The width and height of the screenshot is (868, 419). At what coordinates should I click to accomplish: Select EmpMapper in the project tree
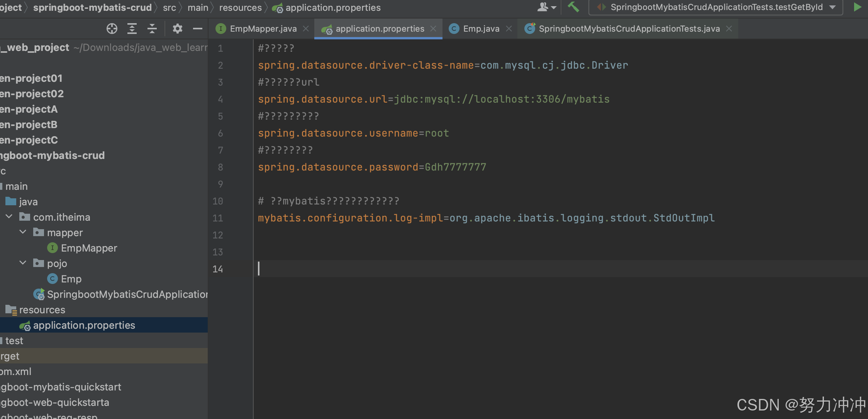(89, 248)
